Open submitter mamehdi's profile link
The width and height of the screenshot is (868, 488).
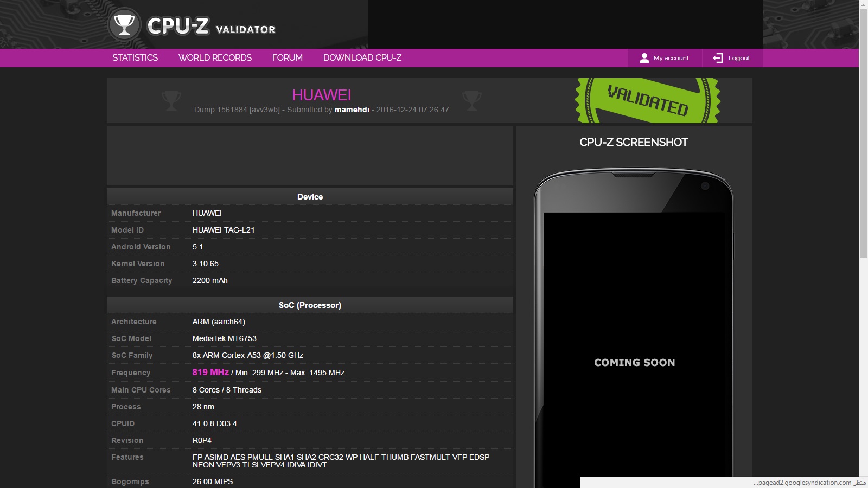(x=352, y=110)
